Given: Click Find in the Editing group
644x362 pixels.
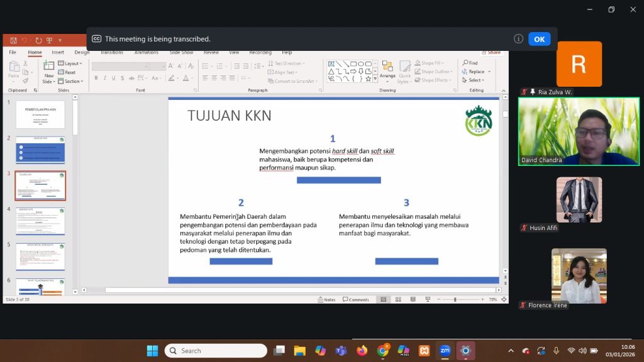Looking at the screenshot, I should (470, 63).
